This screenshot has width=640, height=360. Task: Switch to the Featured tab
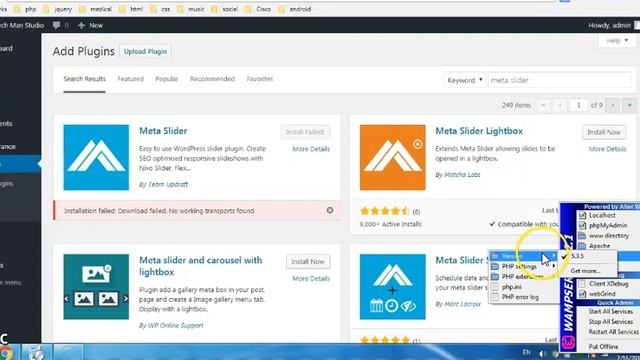[x=131, y=79]
